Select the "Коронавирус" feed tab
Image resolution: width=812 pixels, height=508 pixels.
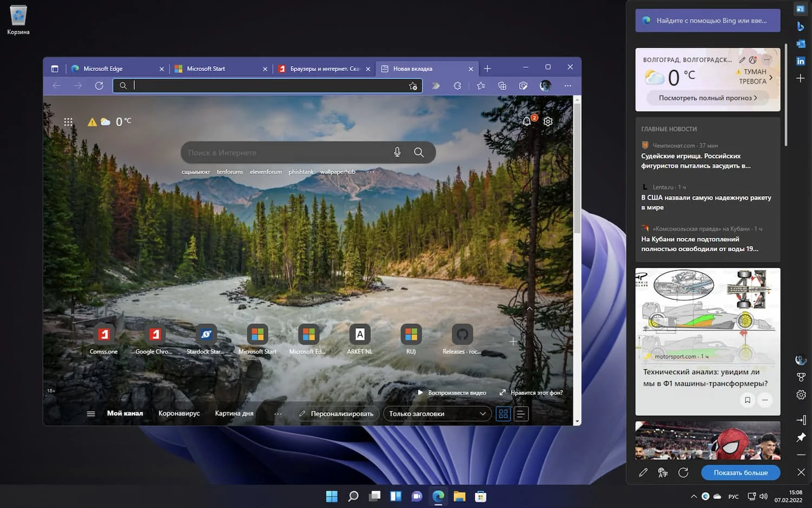[179, 413]
